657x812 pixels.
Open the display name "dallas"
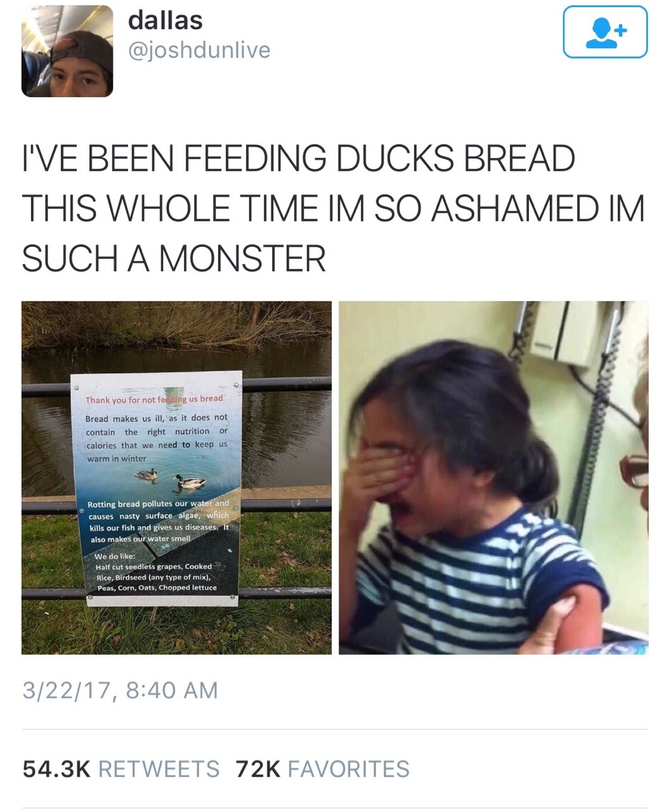pyautogui.click(x=166, y=20)
